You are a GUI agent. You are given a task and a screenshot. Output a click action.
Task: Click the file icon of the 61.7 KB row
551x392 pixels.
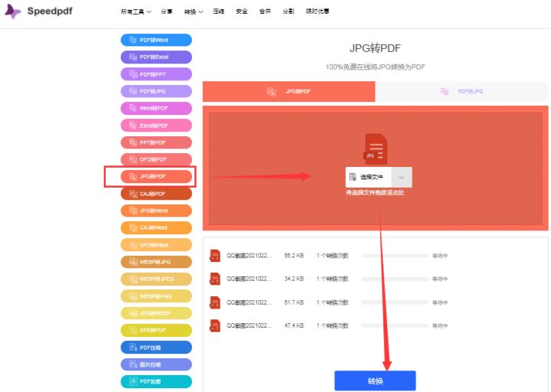click(215, 302)
